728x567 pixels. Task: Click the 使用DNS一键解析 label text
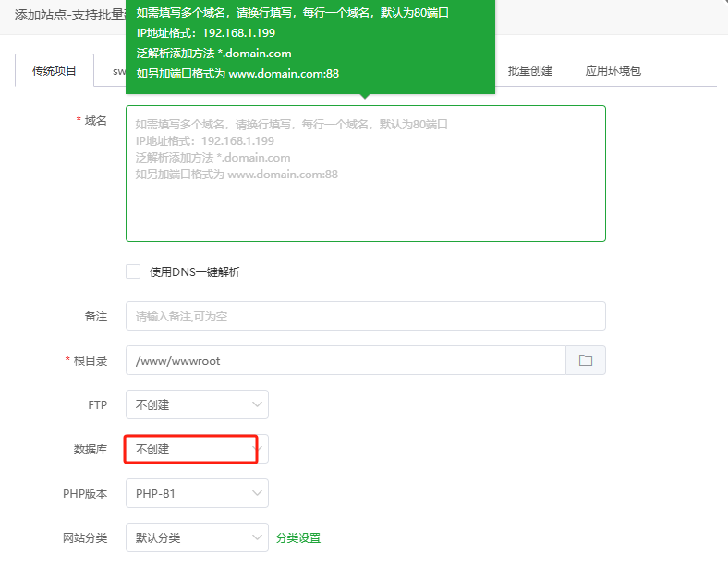[x=194, y=271]
